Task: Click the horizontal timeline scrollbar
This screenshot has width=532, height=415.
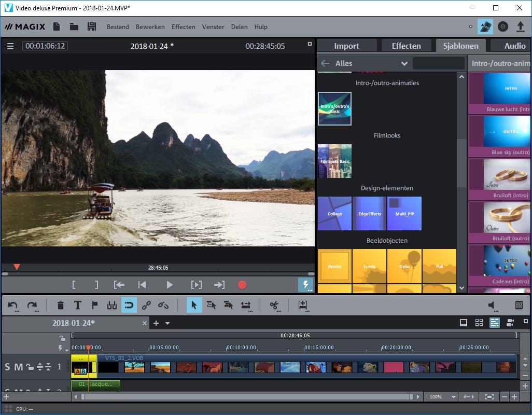Action: click(x=246, y=397)
